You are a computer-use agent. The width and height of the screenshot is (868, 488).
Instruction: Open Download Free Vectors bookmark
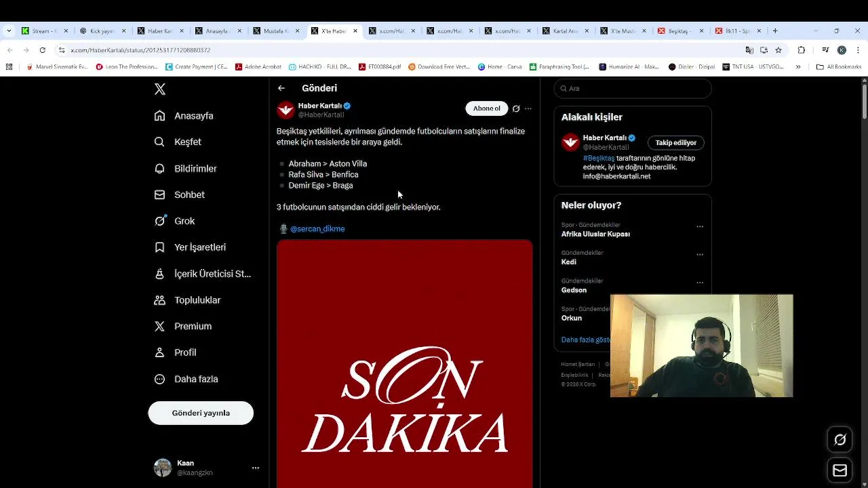(439, 67)
